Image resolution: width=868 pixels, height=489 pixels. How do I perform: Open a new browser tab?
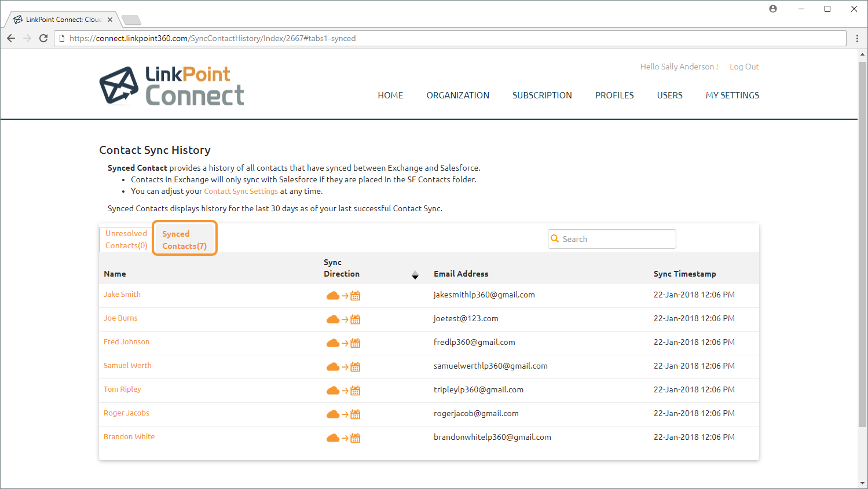point(131,20)
